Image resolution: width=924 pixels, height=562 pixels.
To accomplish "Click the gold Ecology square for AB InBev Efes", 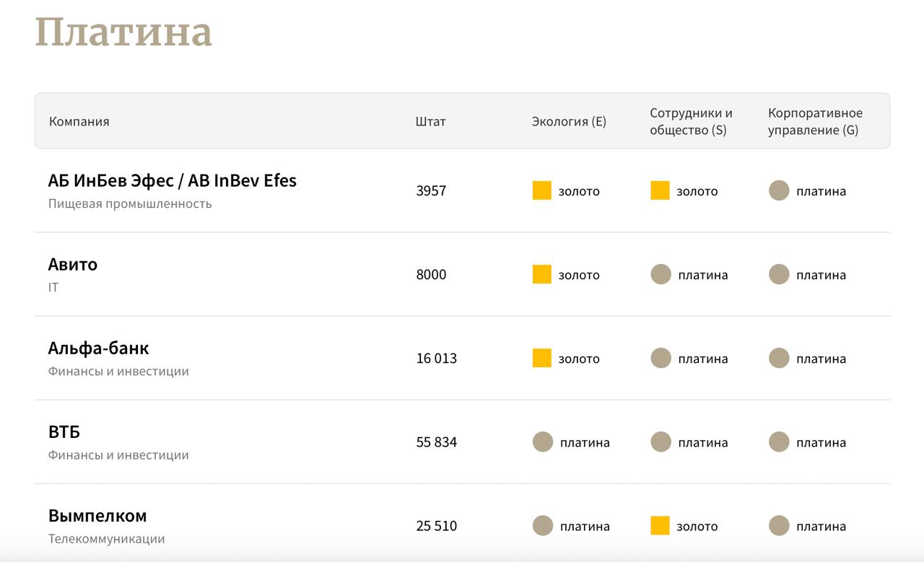I will pyautogui.click(x=541, y=190).
